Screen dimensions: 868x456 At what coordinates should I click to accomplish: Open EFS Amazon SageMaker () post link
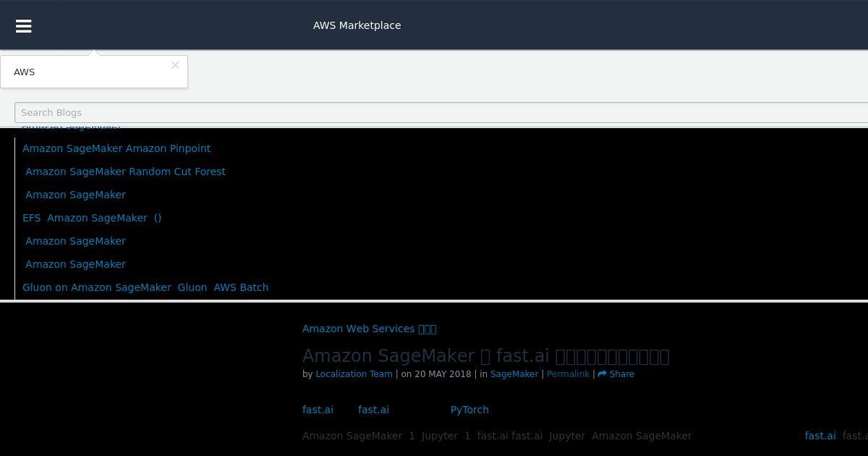(x=92, y=218)
